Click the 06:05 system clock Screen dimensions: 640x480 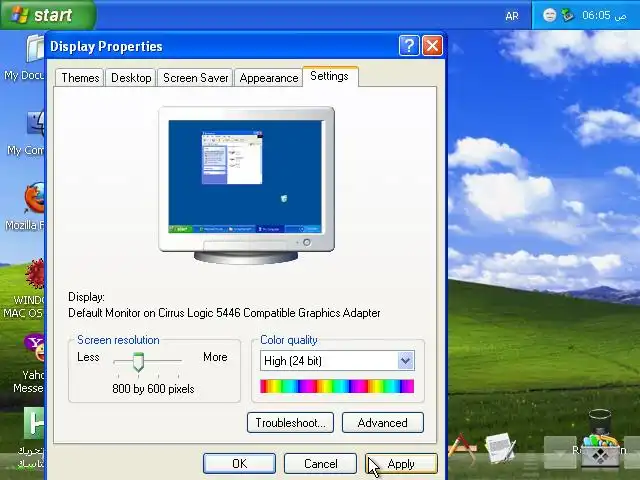pyautogui.click(x=604, y=16)
